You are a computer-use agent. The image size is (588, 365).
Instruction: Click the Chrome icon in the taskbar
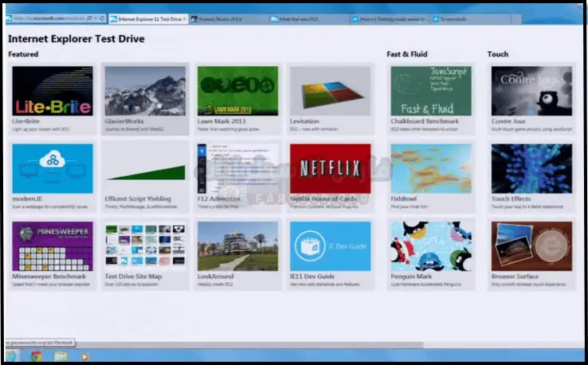[37, 355]
